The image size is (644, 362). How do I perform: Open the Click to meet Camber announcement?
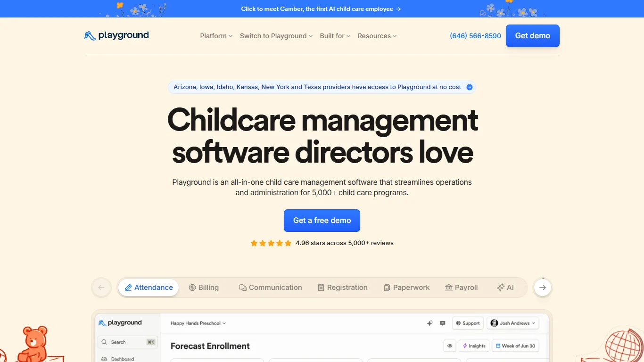pos(321,9)
